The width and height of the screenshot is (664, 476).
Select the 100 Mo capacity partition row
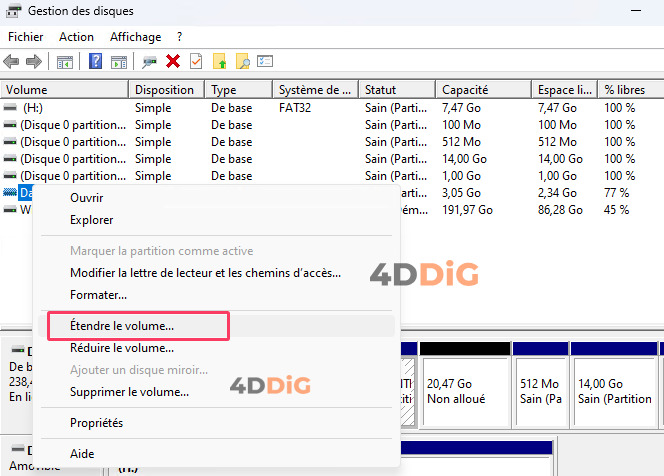[x=332, y=125]
